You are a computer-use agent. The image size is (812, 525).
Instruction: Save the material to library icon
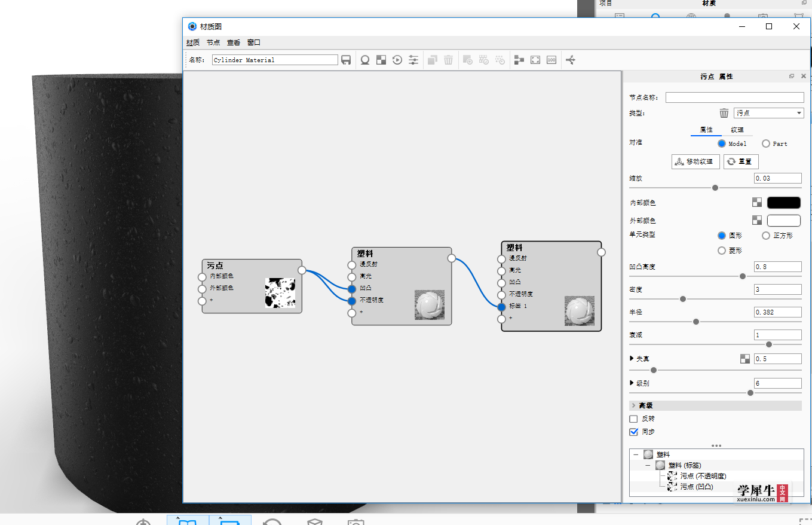click(x=346, y=60)
